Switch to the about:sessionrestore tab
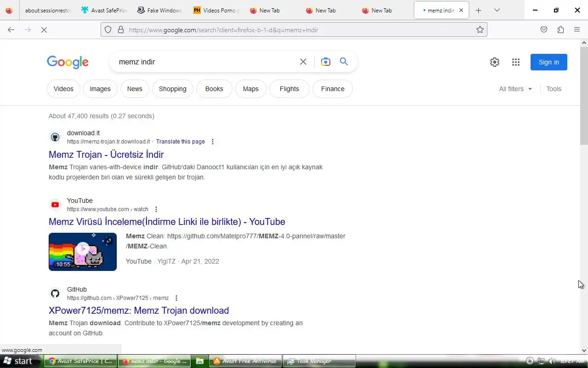Viewport: 588px width, 368px height. [x=48, y=10]
